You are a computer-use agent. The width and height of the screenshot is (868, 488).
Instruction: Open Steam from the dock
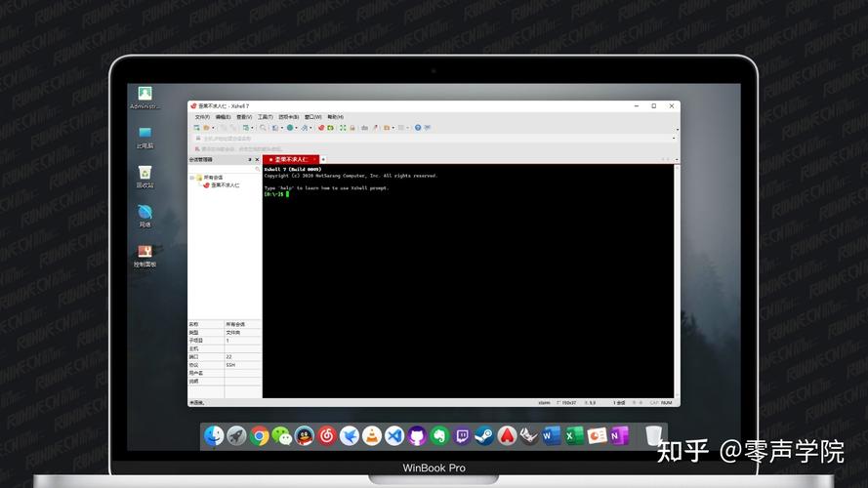[483, 436]
